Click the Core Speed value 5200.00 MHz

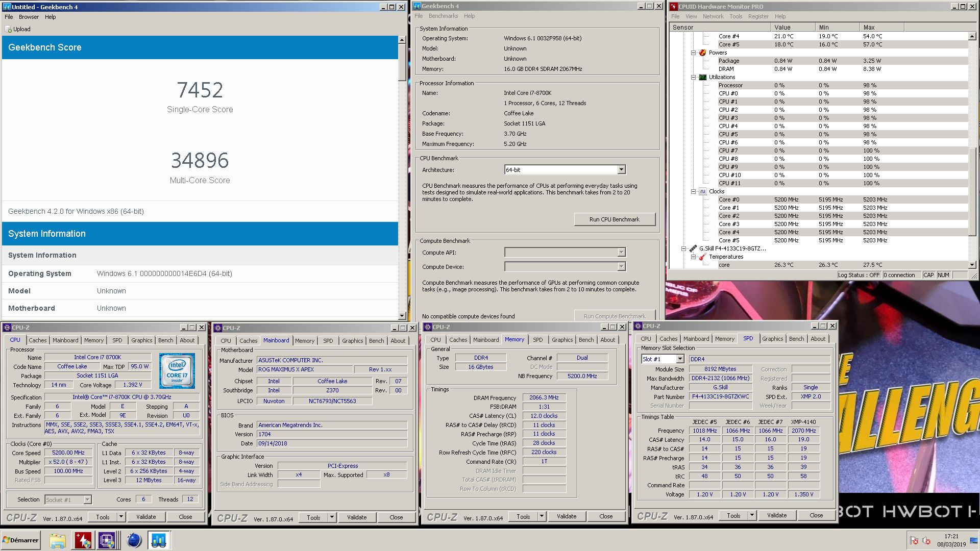[68, 453]
